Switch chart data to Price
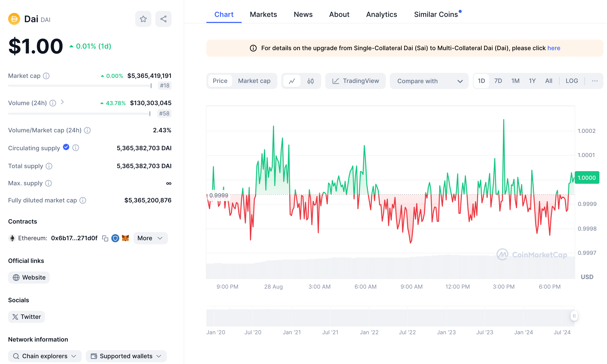 pos(220,81)
